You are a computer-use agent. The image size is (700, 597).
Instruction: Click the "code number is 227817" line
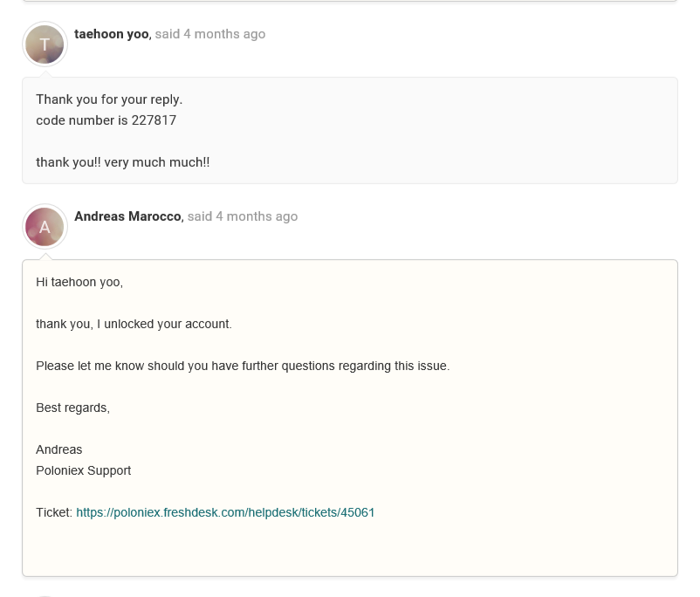(106, 120)
